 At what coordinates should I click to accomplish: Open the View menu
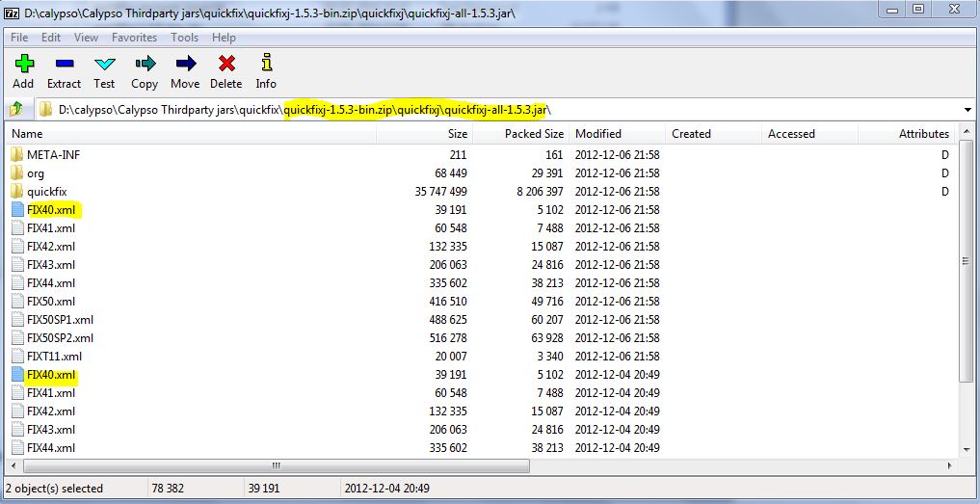point(87,38)
